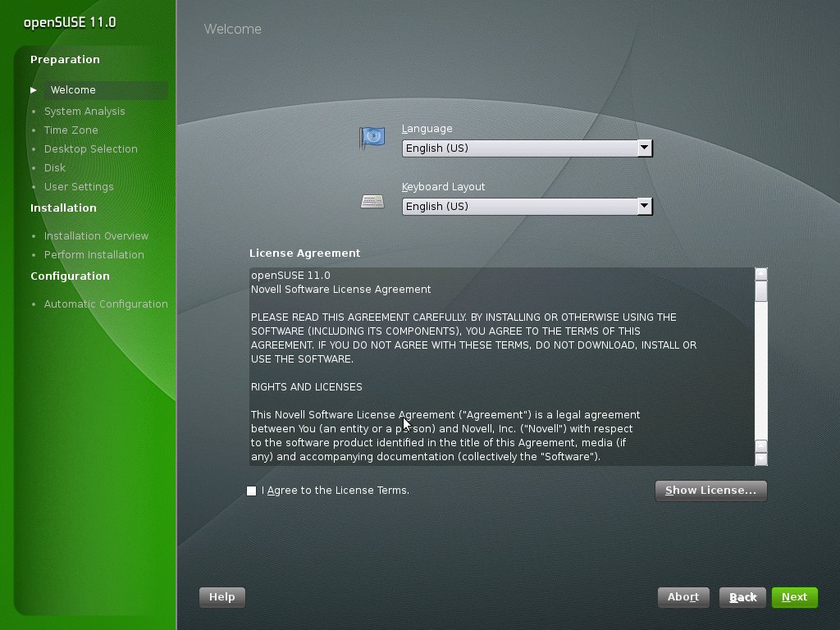Click the Keyboard Layout dropdown arrow button
The width and height of the screenshot is (840, 630).
click(x=645, y=206)
